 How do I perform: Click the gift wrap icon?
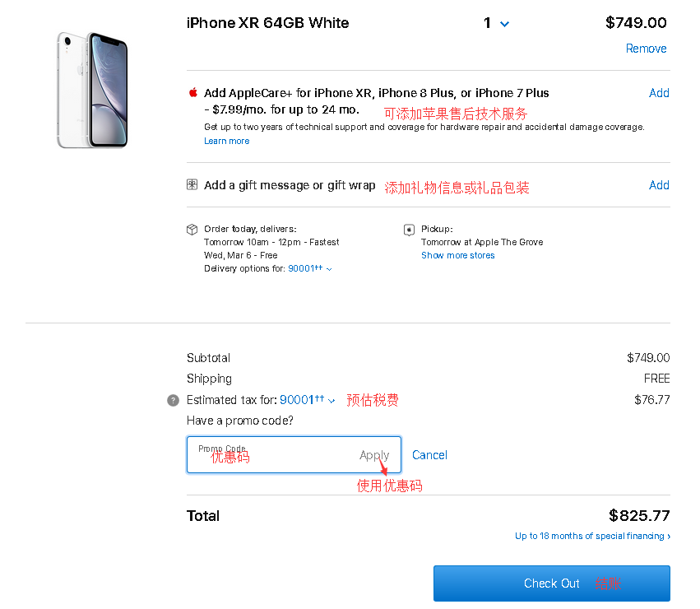click(x=192, y=185)
